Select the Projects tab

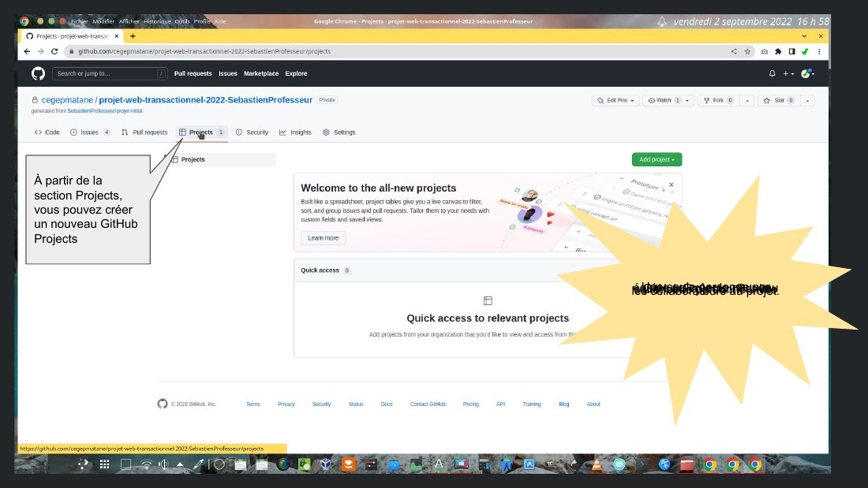pos(201,132)
